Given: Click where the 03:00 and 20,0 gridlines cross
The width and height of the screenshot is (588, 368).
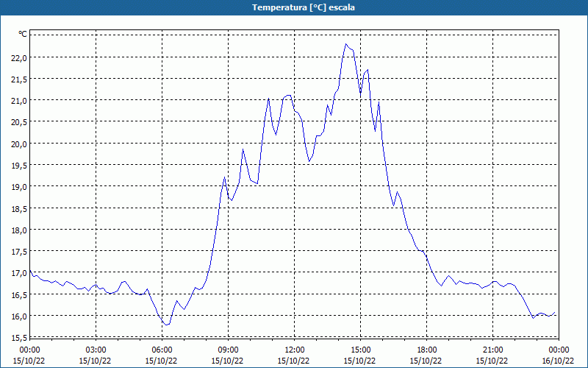Looking at the screenshot, I should pos(96,144).
